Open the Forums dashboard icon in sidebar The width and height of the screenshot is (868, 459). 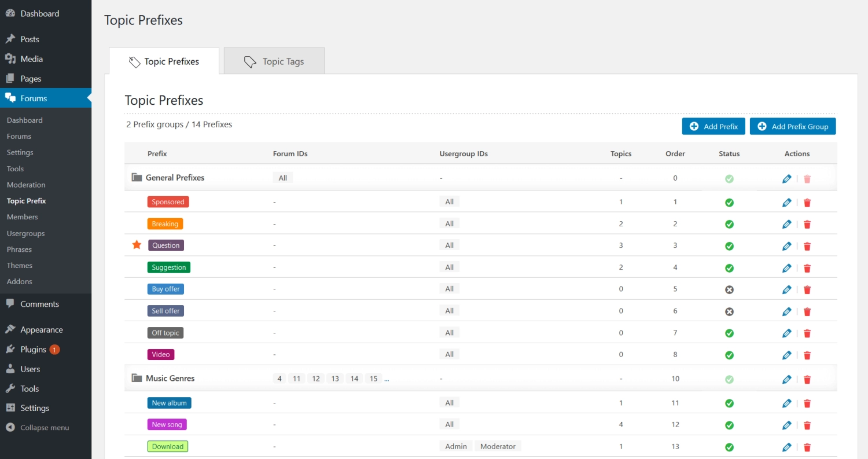(x=12, y=98)
